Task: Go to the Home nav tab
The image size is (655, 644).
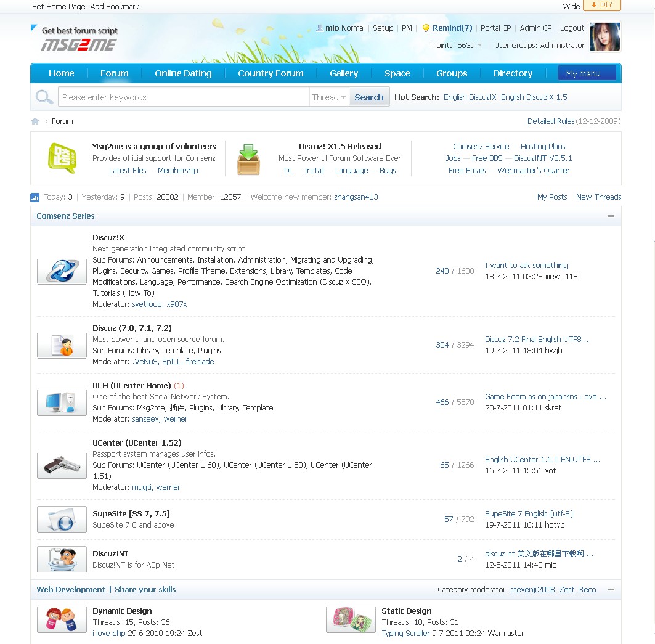Action: coord(62,73)
